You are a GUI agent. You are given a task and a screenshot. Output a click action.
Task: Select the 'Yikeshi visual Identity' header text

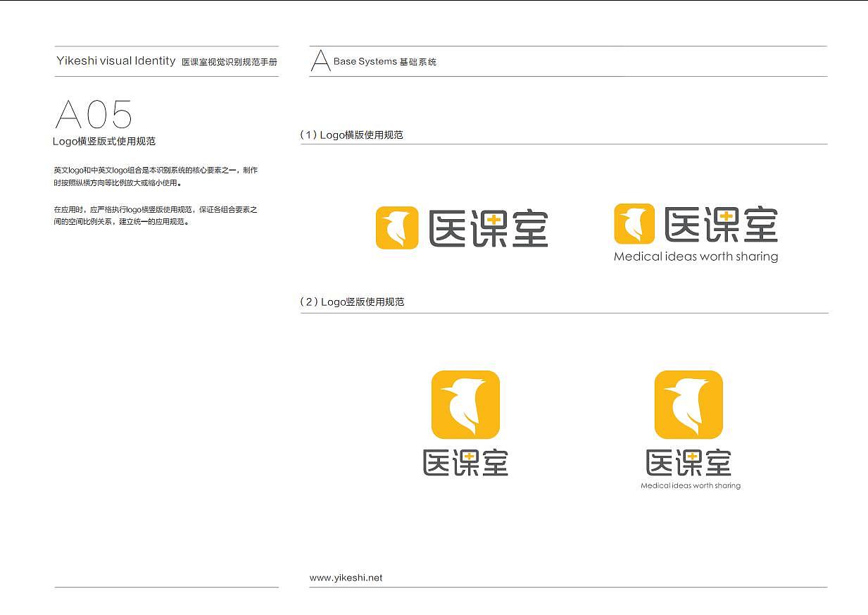(x=116, y=61)
